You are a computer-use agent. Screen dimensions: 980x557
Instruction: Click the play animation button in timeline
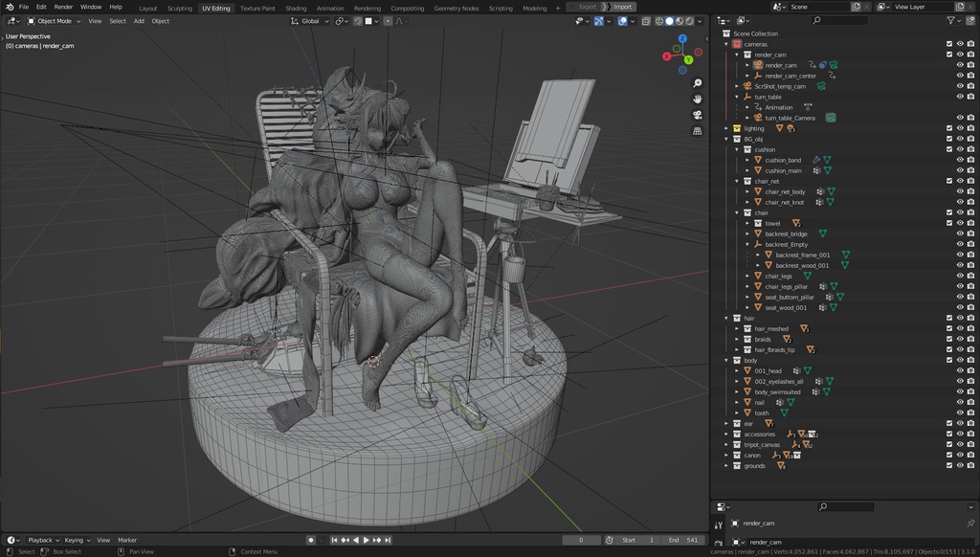click(366, 540)
